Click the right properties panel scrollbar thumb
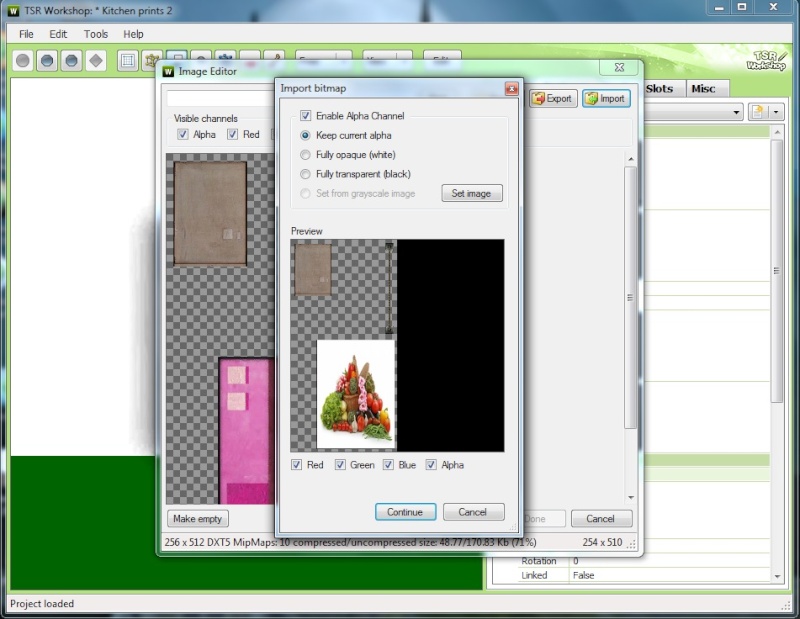The height and width of the screenshot is (619, 800). pos(777,271)
